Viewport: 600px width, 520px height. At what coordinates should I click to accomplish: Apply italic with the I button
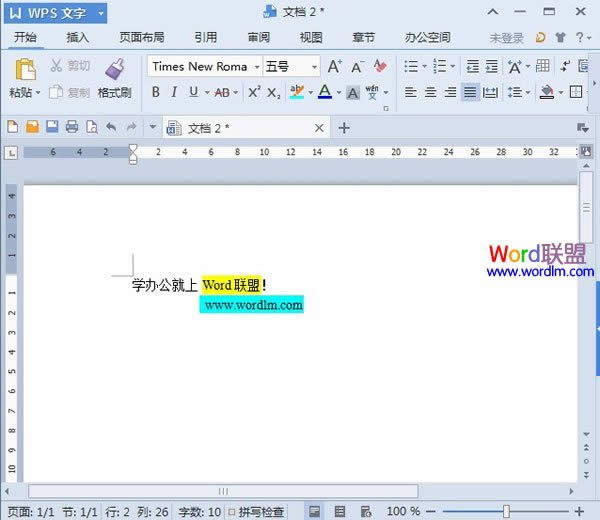174,92
